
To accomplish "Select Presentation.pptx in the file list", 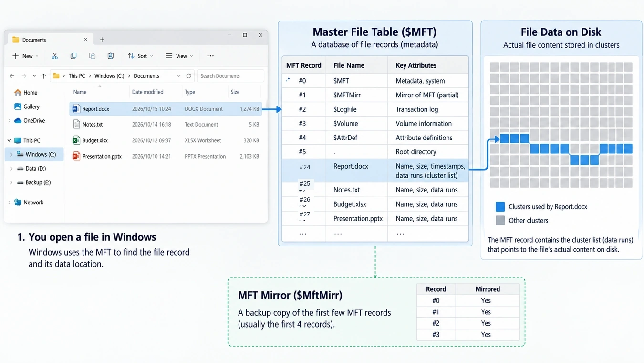I will point(102,156).
